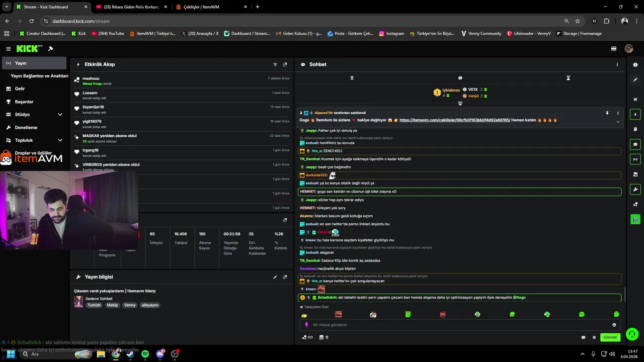Click the chat bubble icon beside settings gear
Viewport: 644px width, 362px height.
(583, 337)
